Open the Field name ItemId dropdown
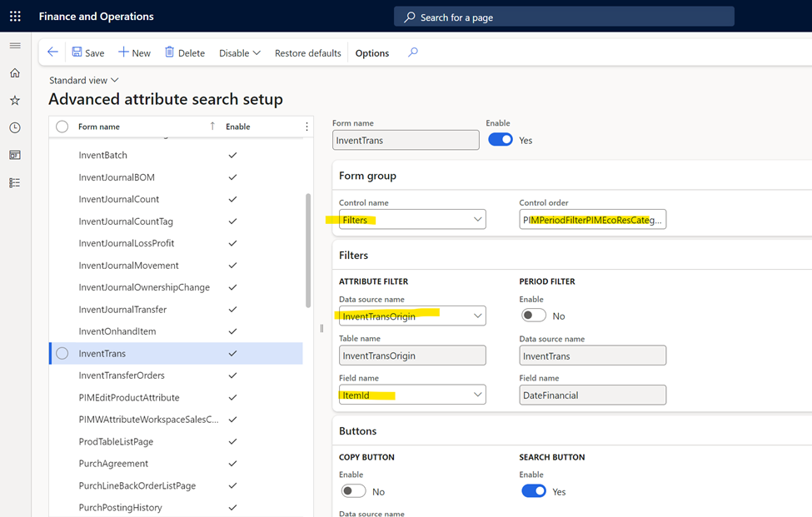 [x=412, y=395]
